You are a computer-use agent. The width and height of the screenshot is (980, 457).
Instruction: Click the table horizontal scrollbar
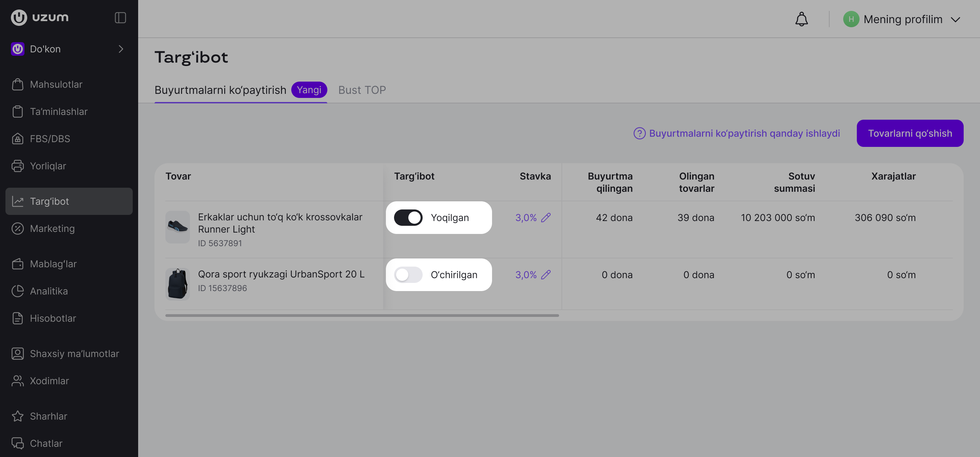[362, 316]
